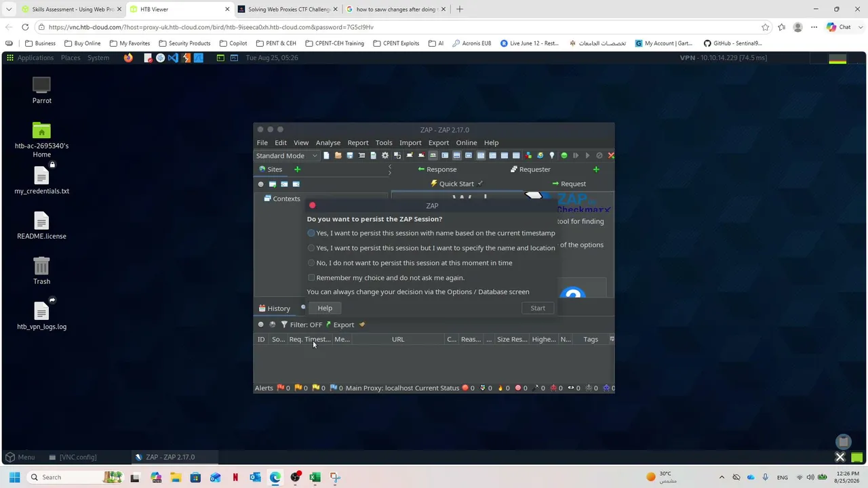Open the Analyse menu in ZAP

point(328,142)
